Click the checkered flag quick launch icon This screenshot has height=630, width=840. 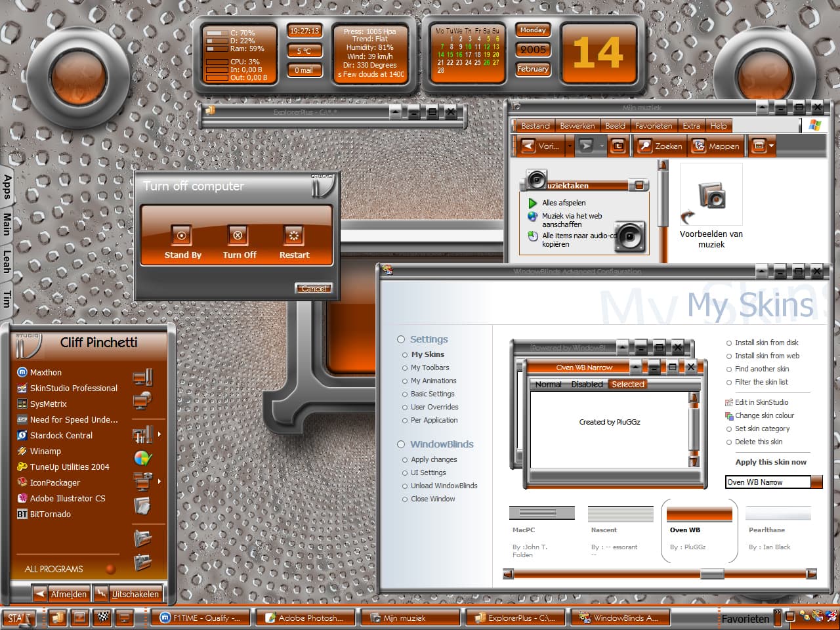tap(102, 617)
